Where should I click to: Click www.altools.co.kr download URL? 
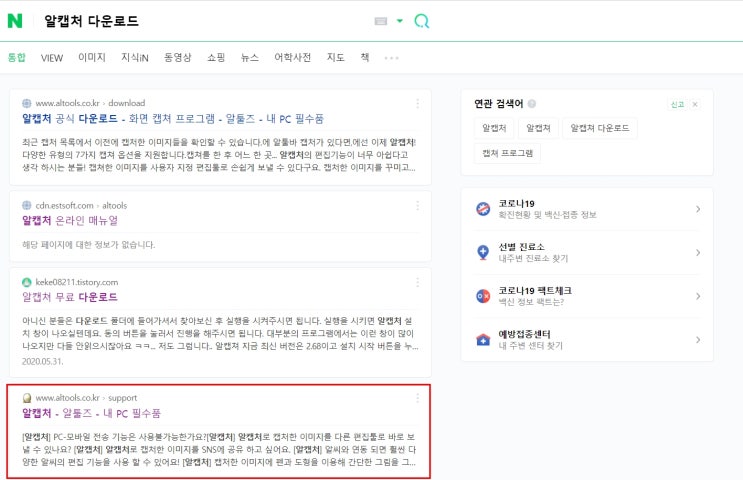90,103
